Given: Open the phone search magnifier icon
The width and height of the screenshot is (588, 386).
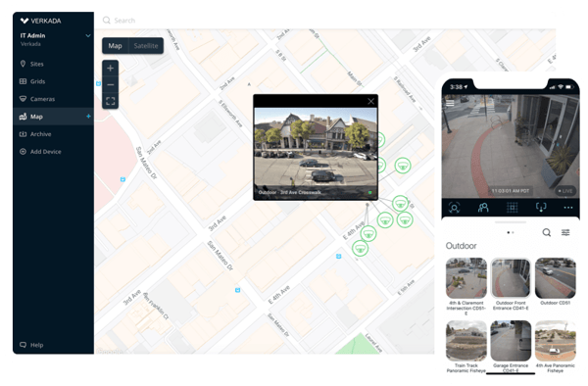Looking at the screenshot, I should pos(547,232).
